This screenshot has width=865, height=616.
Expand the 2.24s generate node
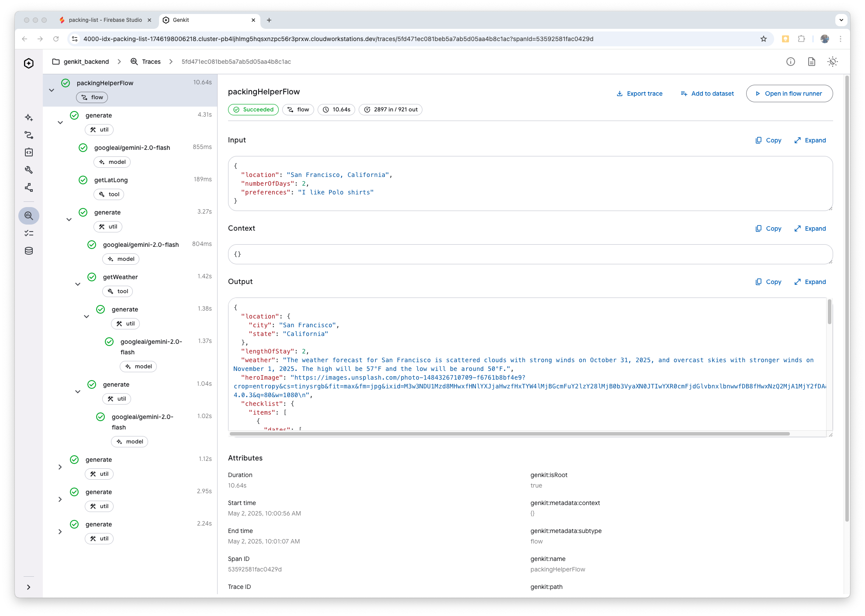[60, 532]
